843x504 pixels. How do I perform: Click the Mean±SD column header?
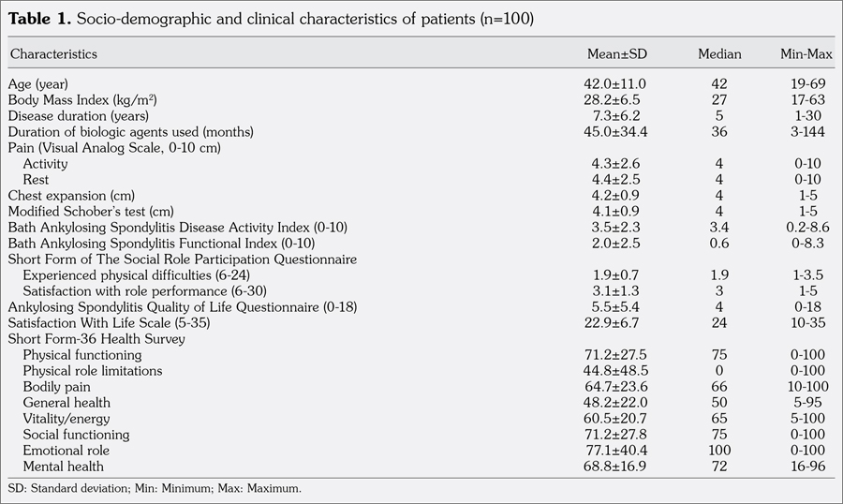pyautogui.click(x=615, y=54)
